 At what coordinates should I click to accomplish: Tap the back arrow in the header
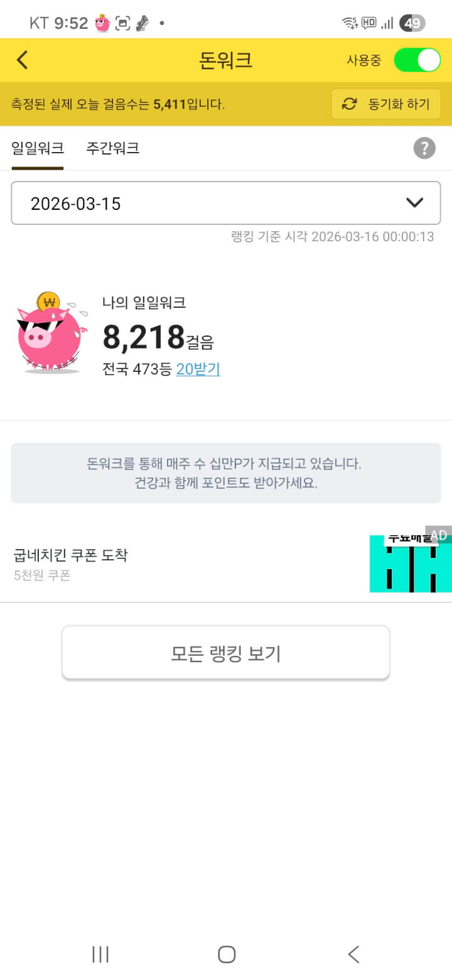coord(23,60)
